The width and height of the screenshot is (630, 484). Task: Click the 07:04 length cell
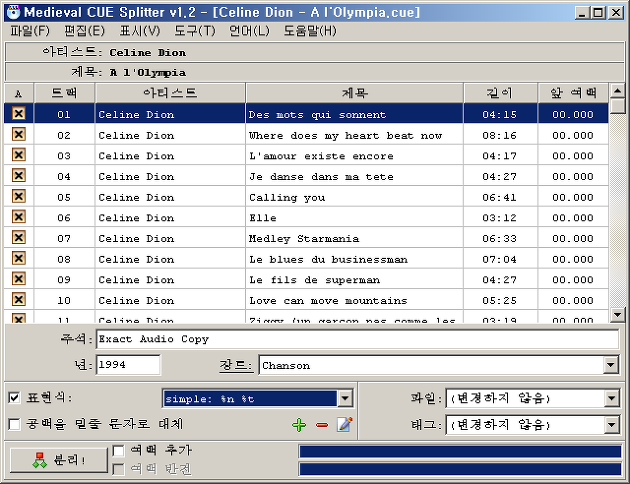coord(499,259)
